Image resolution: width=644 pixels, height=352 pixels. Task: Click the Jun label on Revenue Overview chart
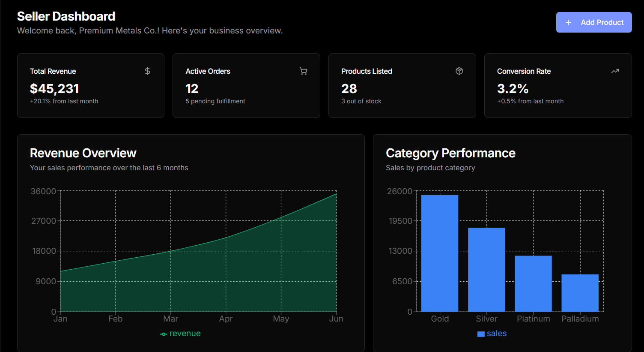click(x=336, y=319)
